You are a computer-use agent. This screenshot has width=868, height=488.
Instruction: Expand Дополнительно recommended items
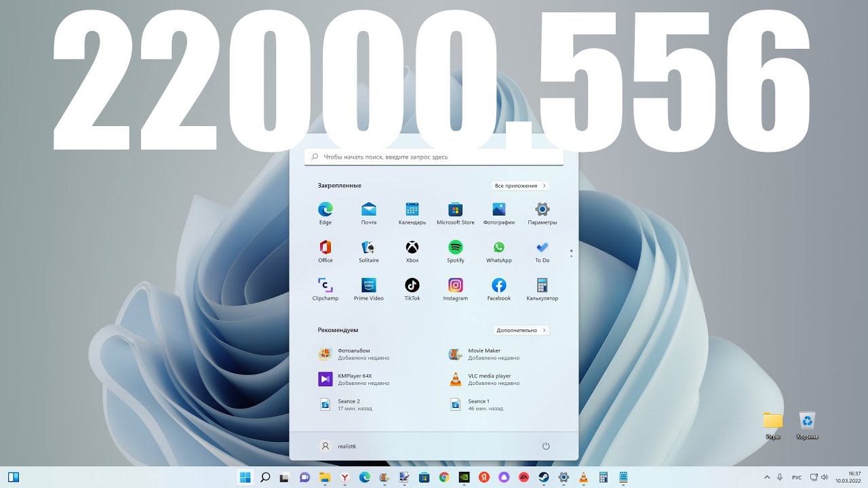point(521,331)
